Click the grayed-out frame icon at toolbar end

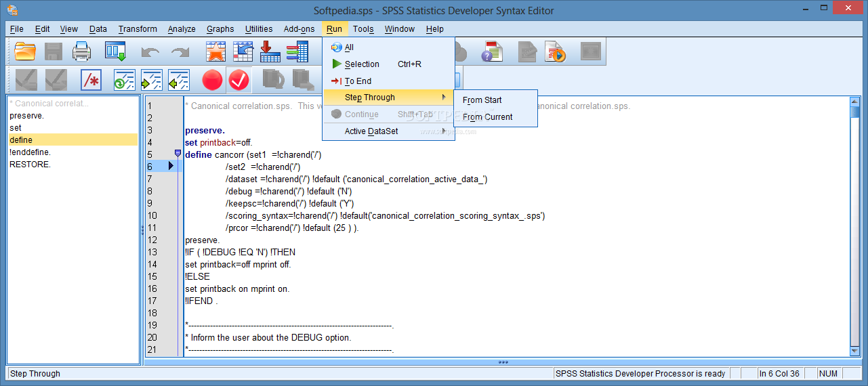click(x=591, y=51)
